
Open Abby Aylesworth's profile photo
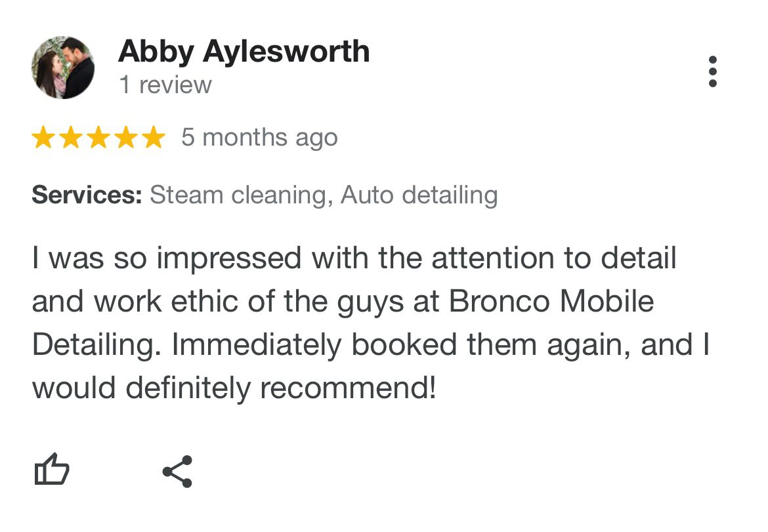pos(63,68)
